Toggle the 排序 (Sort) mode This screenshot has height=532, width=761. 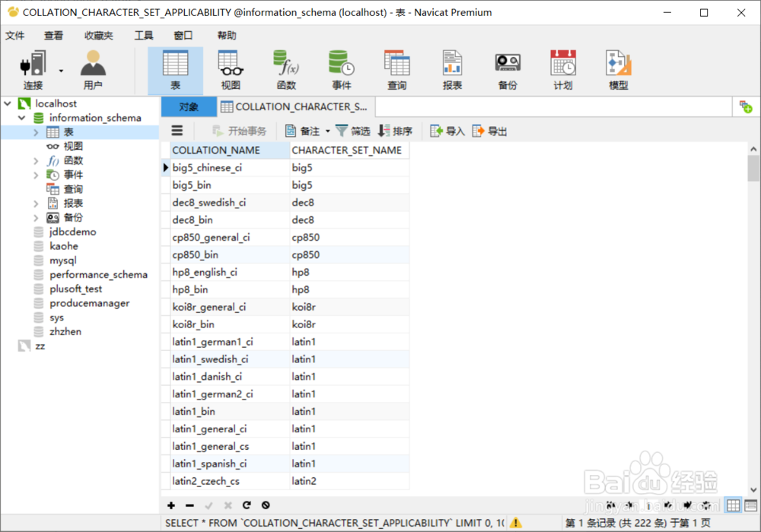(396, 130)
